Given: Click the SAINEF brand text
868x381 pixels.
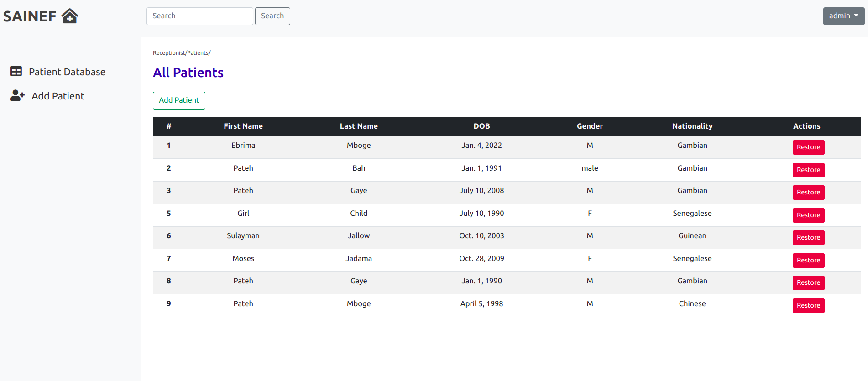Looking at the screenshot, I should click(30, 16).
